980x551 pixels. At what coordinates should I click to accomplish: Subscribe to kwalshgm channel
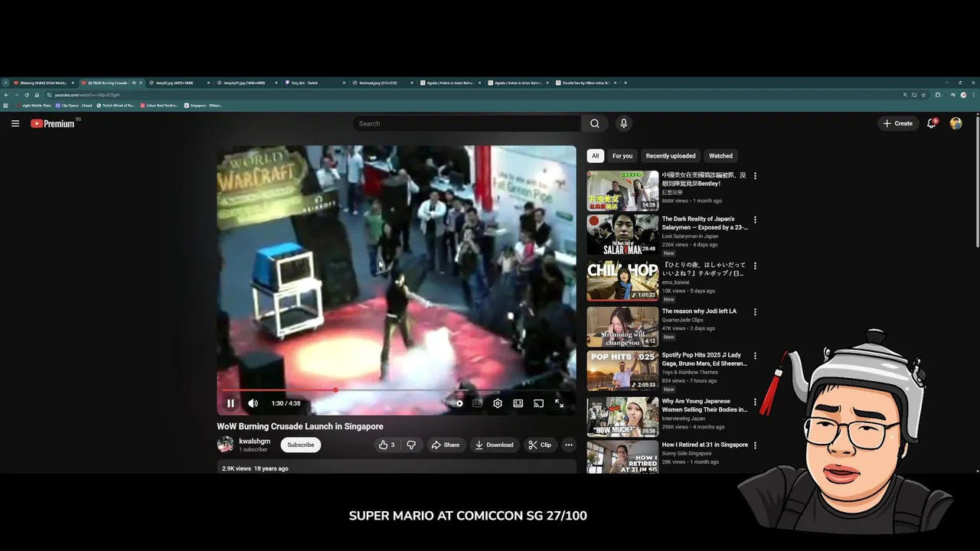click(301, 445)
